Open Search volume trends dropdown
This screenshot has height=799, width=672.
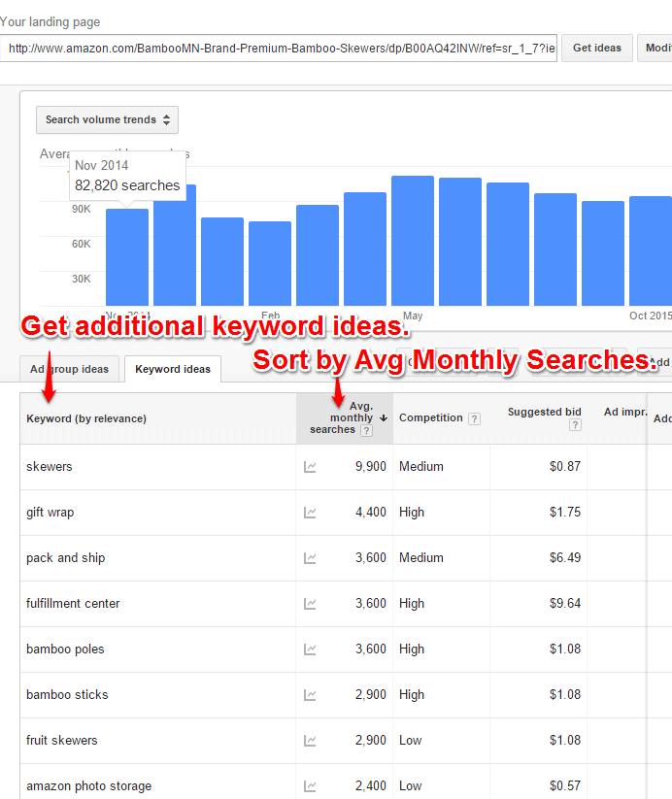tap(107, 120)
